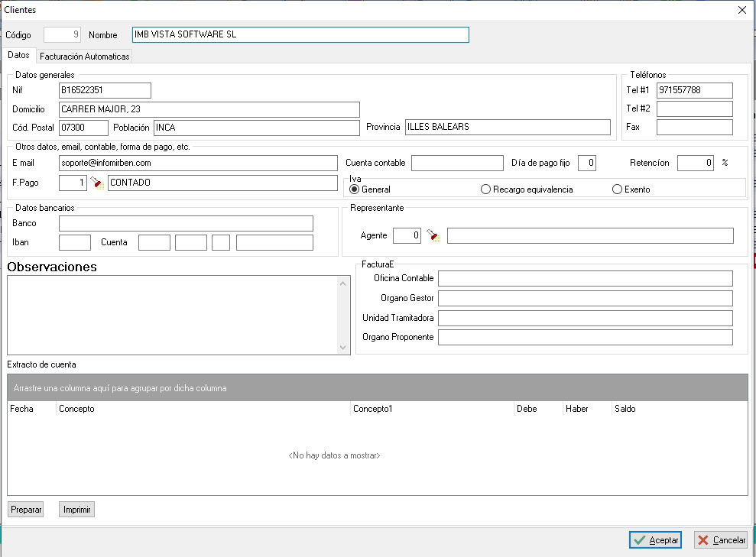The width and height of the screenshot is (756, 557).
Task: Click the Fax field
Action: click(x=695, y=127)
